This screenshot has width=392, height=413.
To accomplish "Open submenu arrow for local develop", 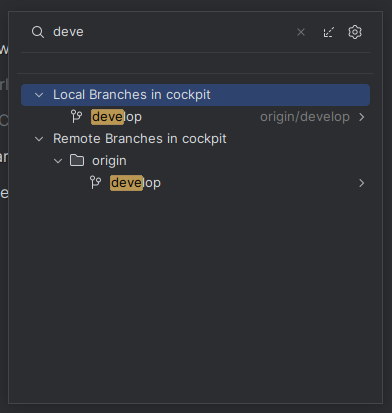I will pos(362,117).
